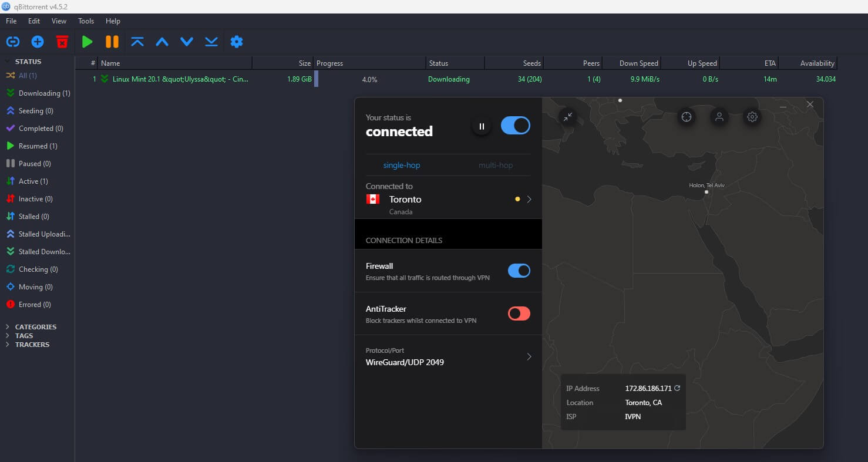Enable the AntiTracker toggle
The width and height of the screenshot is (868, 462).
coord(519,313)
